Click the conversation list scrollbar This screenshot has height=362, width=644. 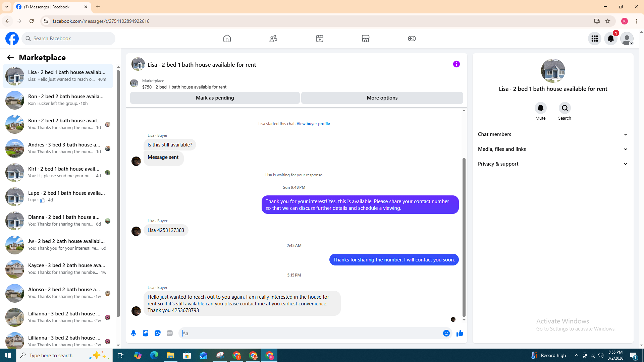pos(118,193)
